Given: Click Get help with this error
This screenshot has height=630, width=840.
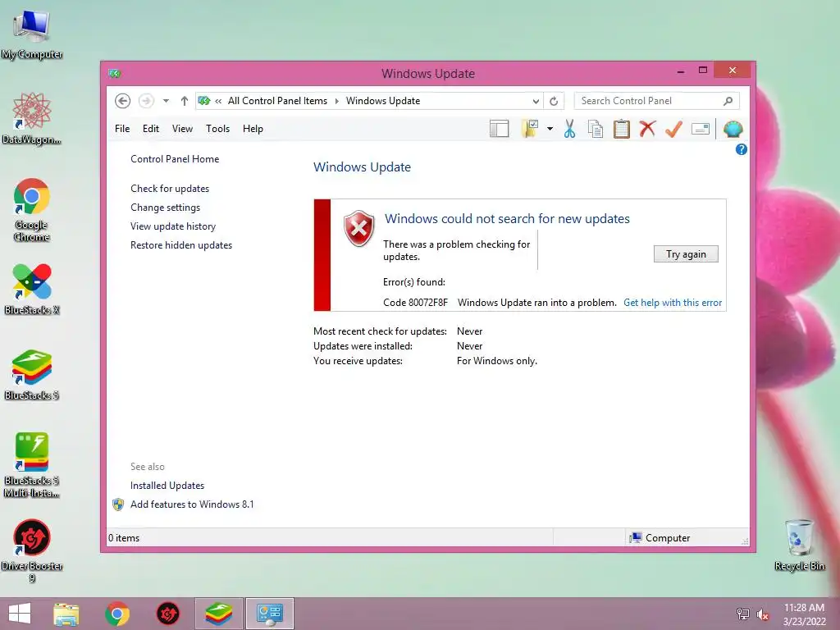Looking at the screenshot, I should pos(673,303).
